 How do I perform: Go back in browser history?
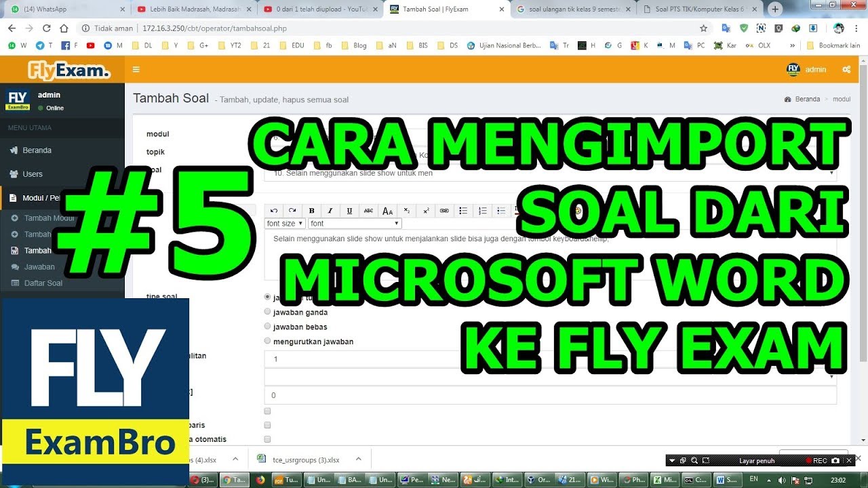[12, 28]
